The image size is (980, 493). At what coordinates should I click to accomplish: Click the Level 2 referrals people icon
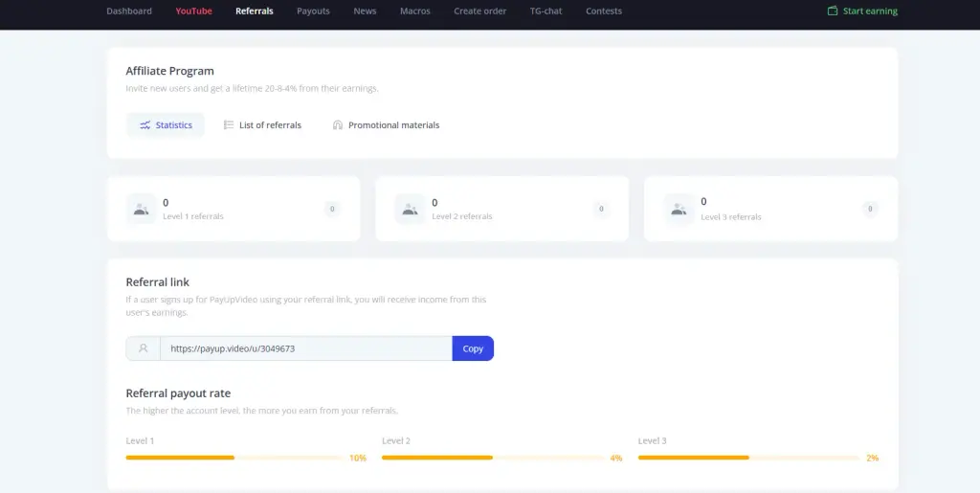[410, 209]
